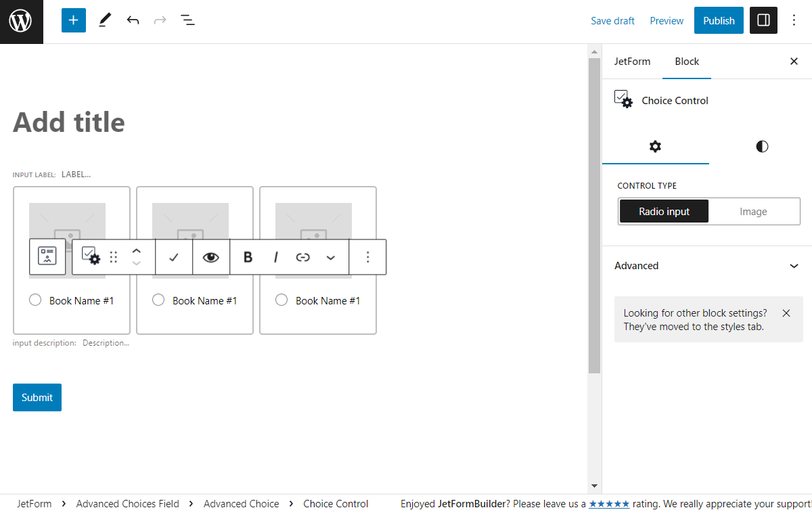The width and height of the screenshot is (812, 510).
Task: Open the More formatting chevron dropdown
Action: 331,257
